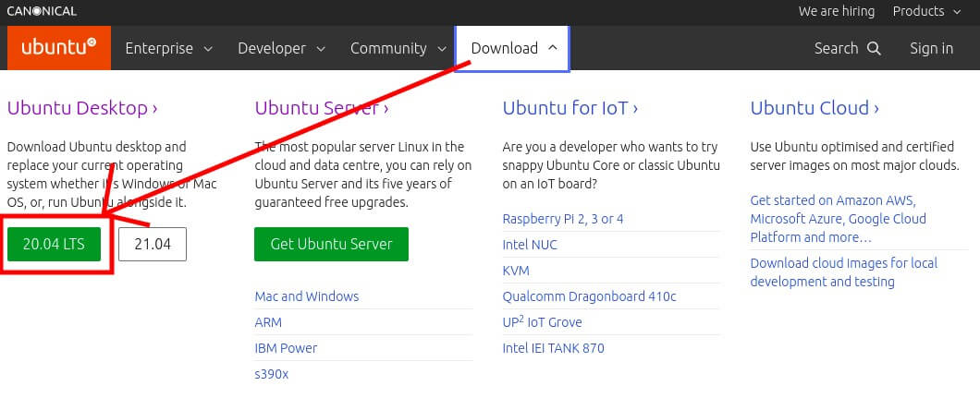Open the We are hiring link

(837, 11)
